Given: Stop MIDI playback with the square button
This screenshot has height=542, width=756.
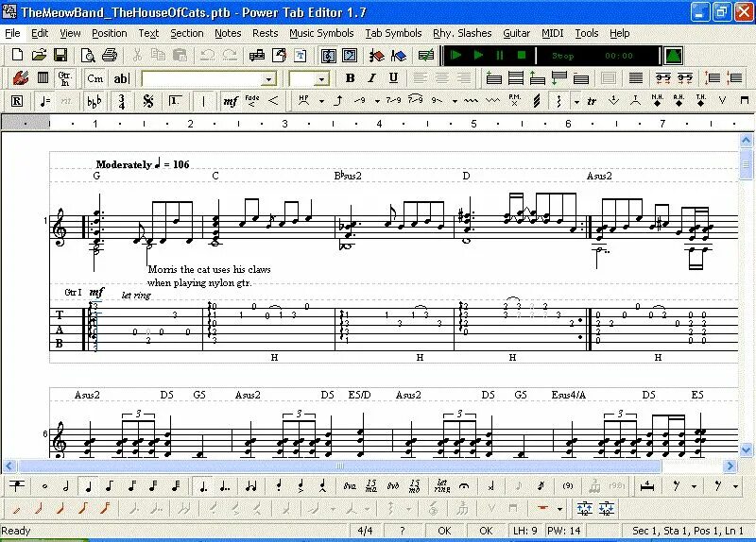Looking at the screenshot, I should [522, 56].
